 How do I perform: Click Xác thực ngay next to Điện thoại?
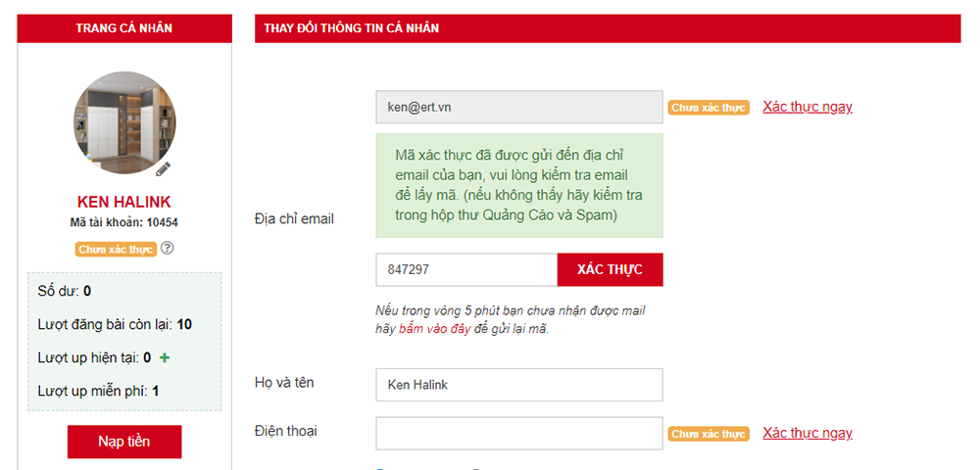pos(808,433)
